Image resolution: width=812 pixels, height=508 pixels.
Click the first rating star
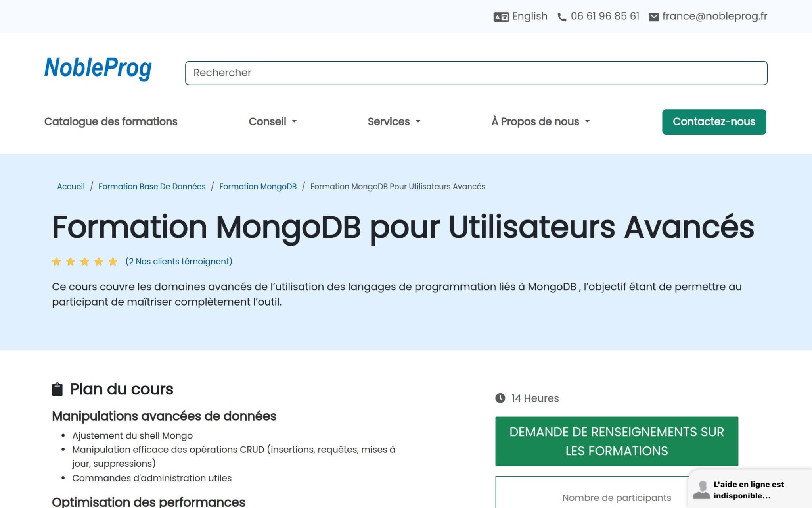click(57, 262)
